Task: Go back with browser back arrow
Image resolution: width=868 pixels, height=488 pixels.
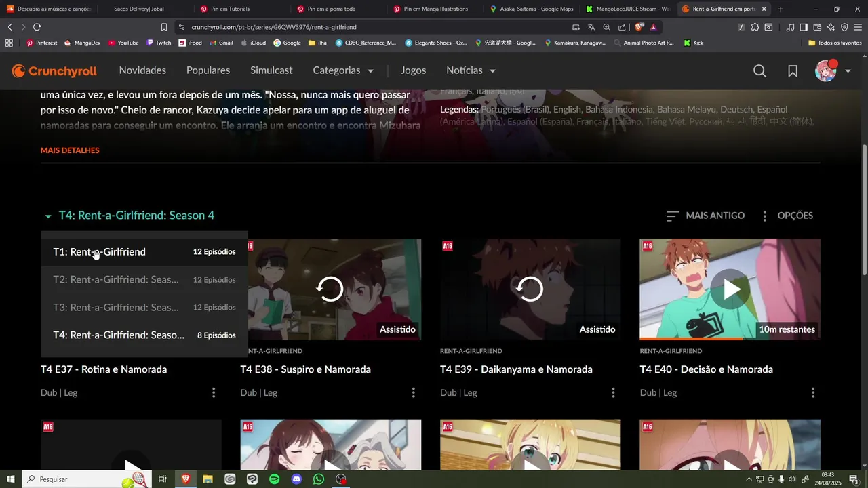Action: (9, 27)
